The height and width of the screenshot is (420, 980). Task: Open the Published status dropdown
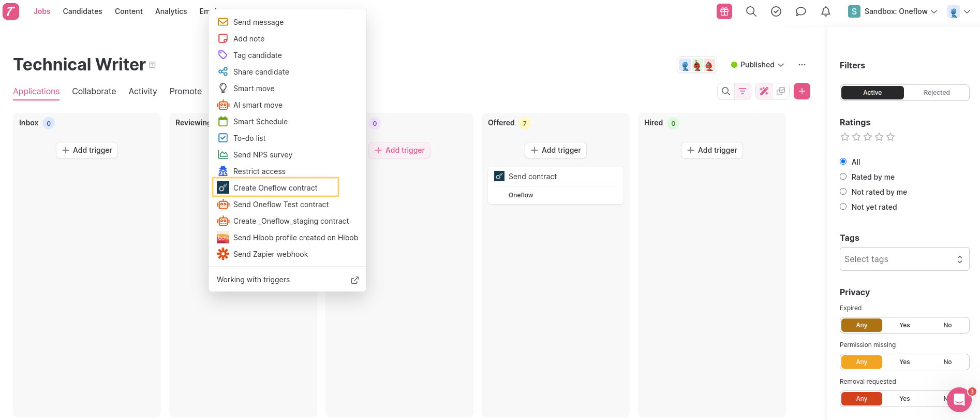[x=758, y=65]
